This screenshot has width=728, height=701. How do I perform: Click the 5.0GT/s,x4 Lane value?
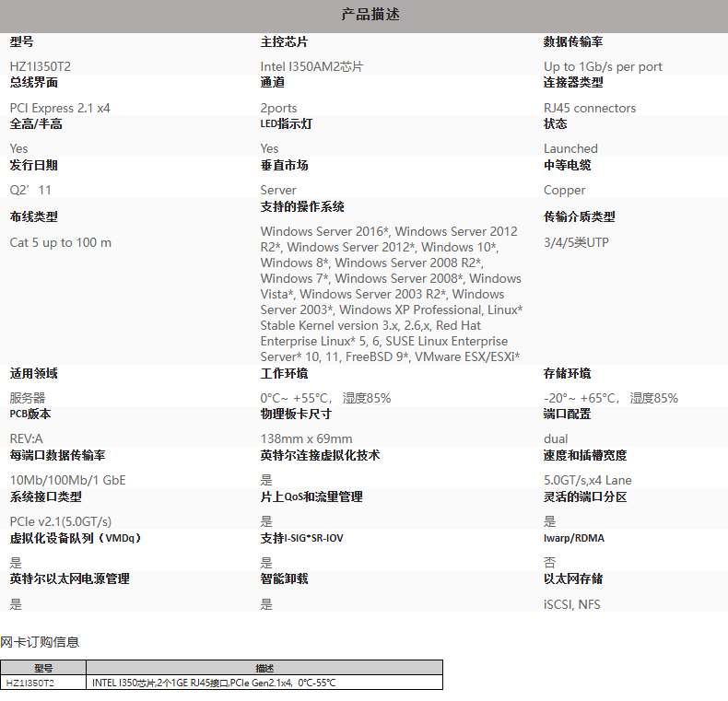tap(587, 480)
